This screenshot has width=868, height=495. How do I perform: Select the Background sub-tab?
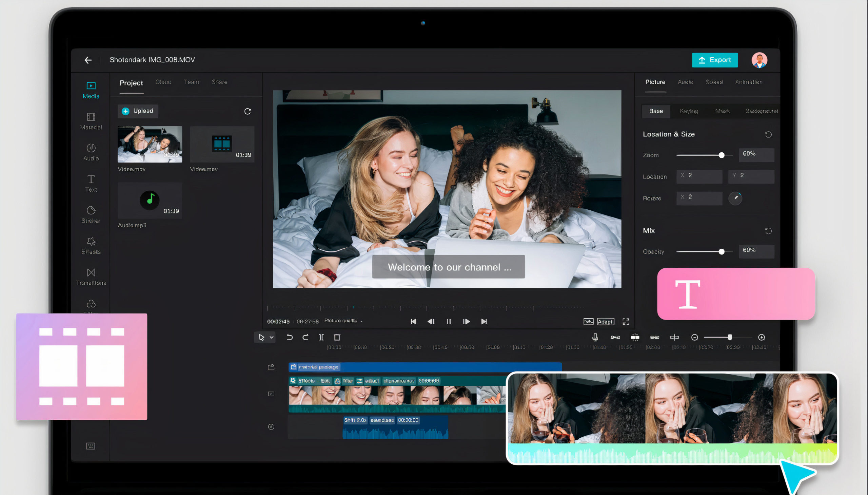(x=761, y=111)
